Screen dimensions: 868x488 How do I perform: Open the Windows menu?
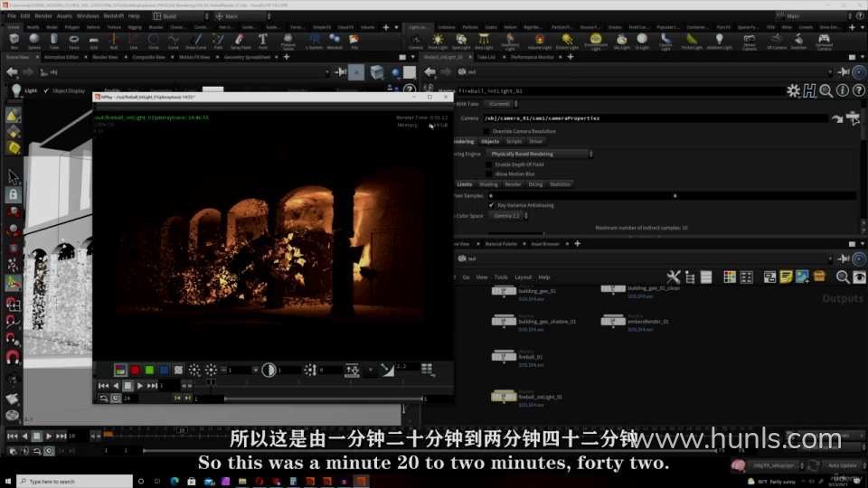[x=88, y=16]
